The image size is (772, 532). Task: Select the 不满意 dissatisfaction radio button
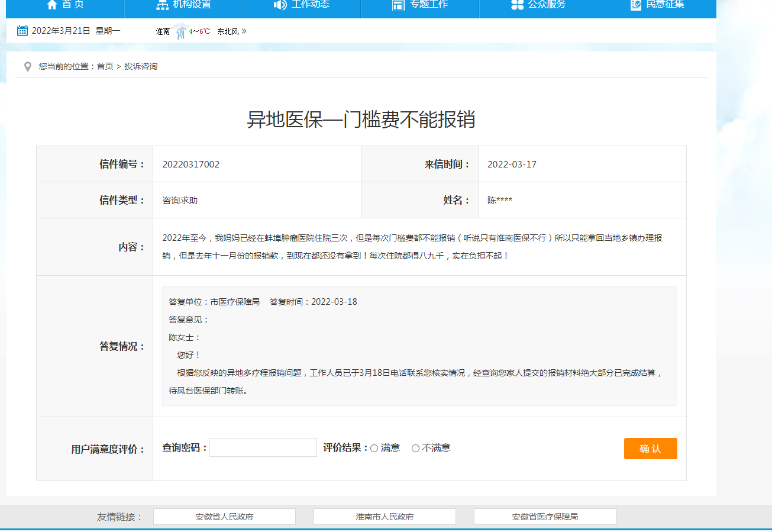(415, 448)
